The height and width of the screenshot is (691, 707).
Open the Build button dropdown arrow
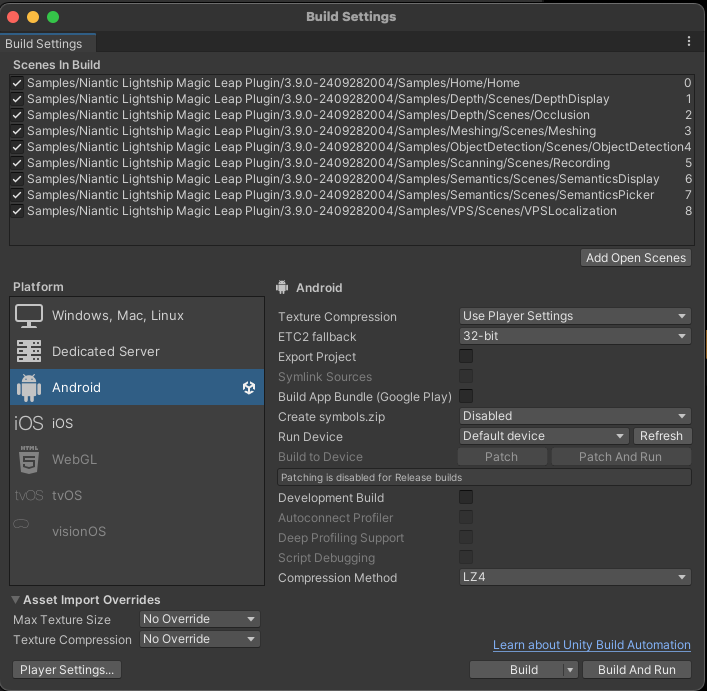coord(570,670)
